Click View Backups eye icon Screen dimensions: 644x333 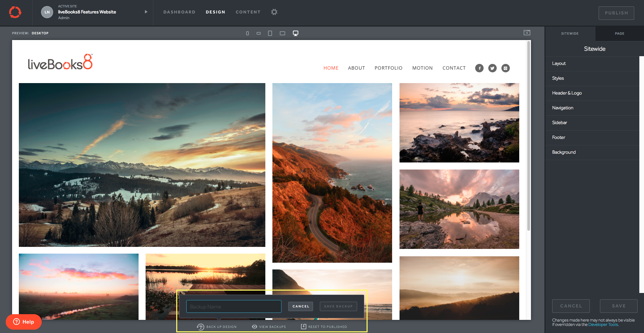[255, 327]
